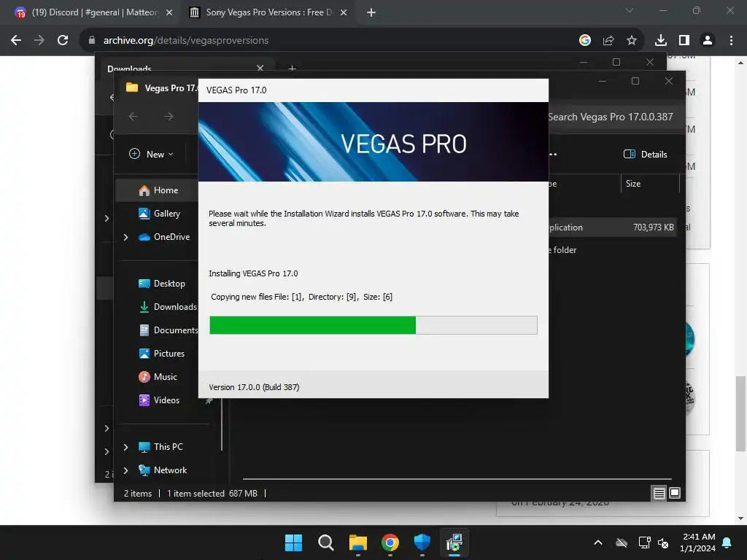Open Windows taskbar Search
This screenshot has height=560, width=747.
[326, 542]
